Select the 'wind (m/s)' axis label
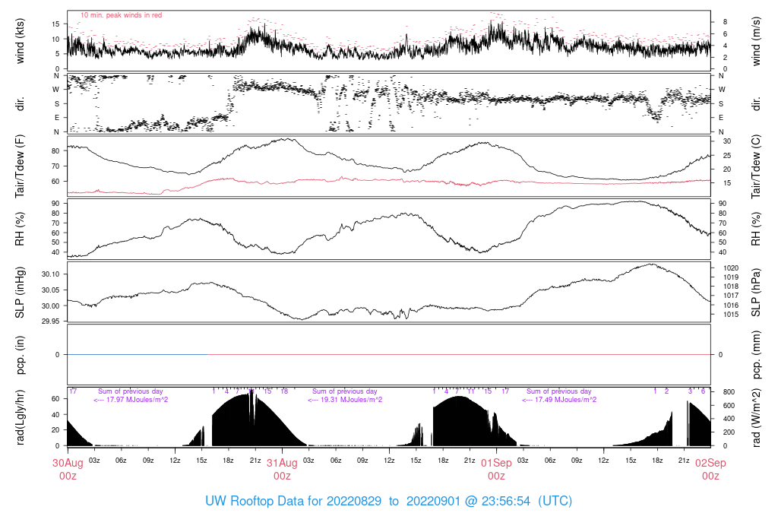 pyautogui.click(x=756, y=41)
